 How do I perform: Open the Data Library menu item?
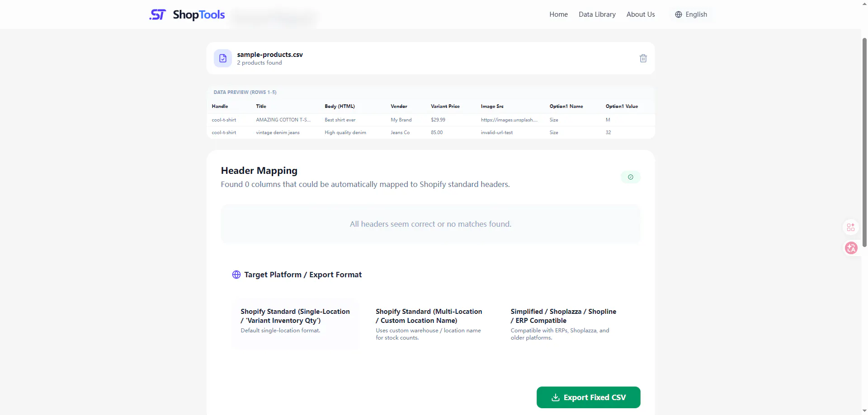pyautogui.click(x=597, y=14)
